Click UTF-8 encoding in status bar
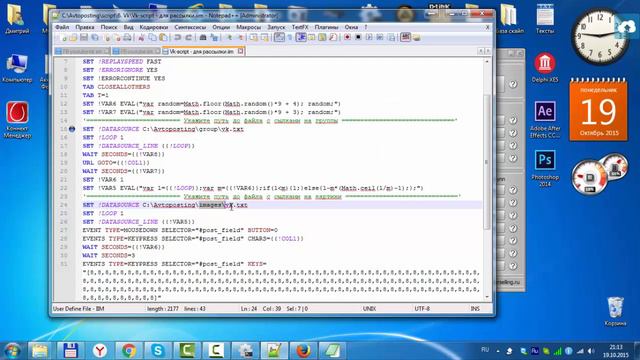Image resolution: width=640 pixels, height=360 pixels. coord(422,309)
